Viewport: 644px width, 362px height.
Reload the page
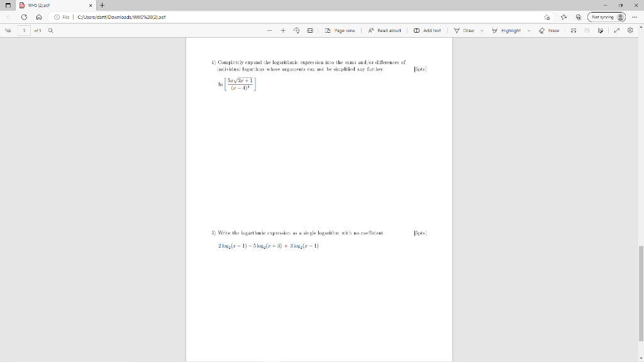tap(25, 17)
